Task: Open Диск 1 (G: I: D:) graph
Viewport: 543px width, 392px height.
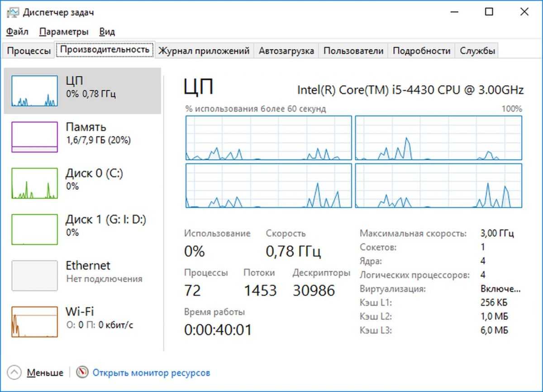Action: pyautogui.click(x=34, y=229)
